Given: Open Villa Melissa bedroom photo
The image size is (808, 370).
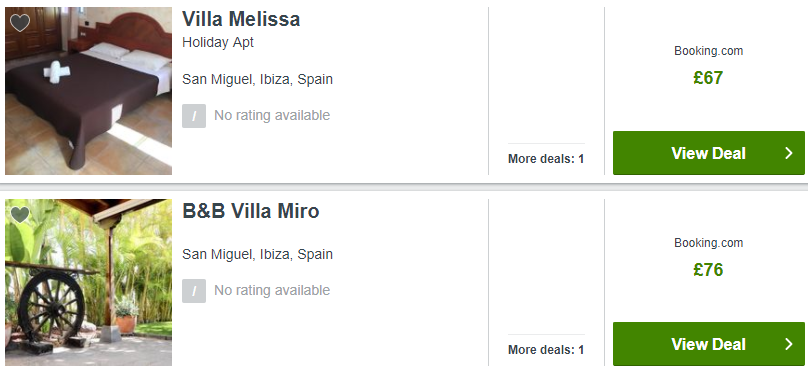Looking at the screenshot, I should click(89, 91).
